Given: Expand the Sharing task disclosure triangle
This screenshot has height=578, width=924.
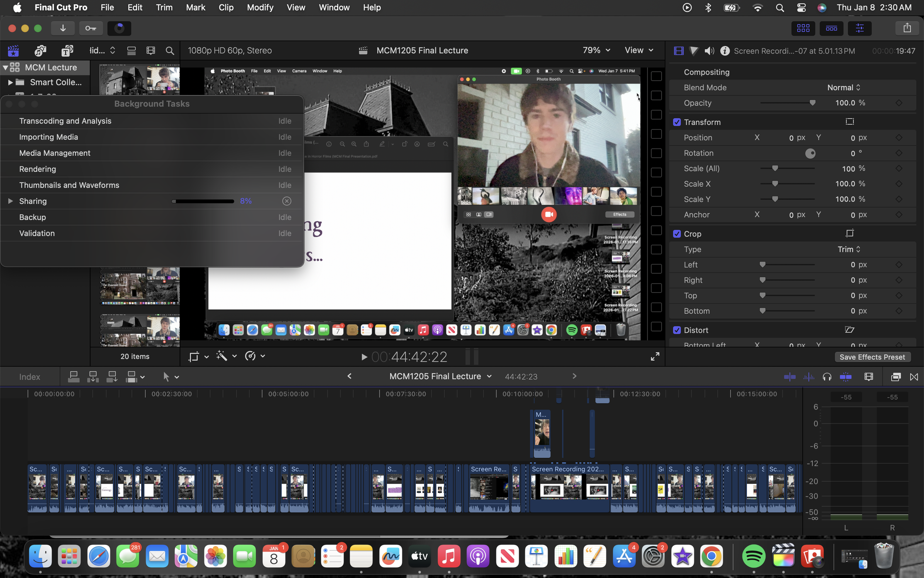Looking at the screenshot, I should (10, 201).
